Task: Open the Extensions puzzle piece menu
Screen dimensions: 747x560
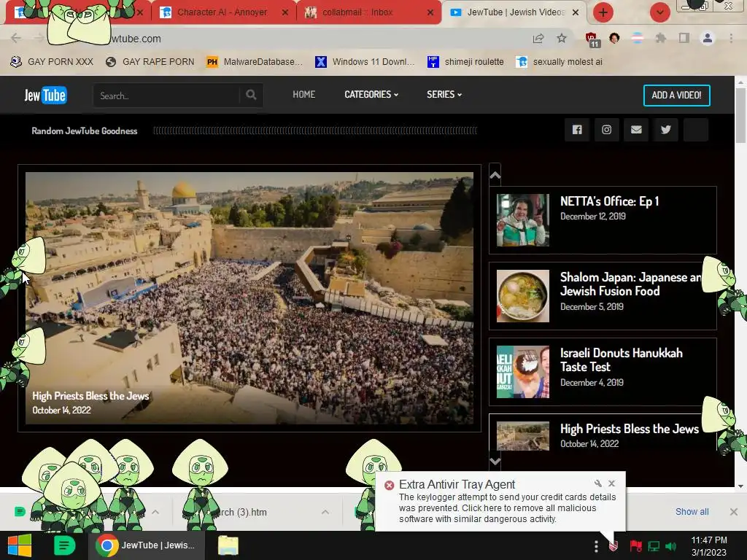Action: coord(661,38)
